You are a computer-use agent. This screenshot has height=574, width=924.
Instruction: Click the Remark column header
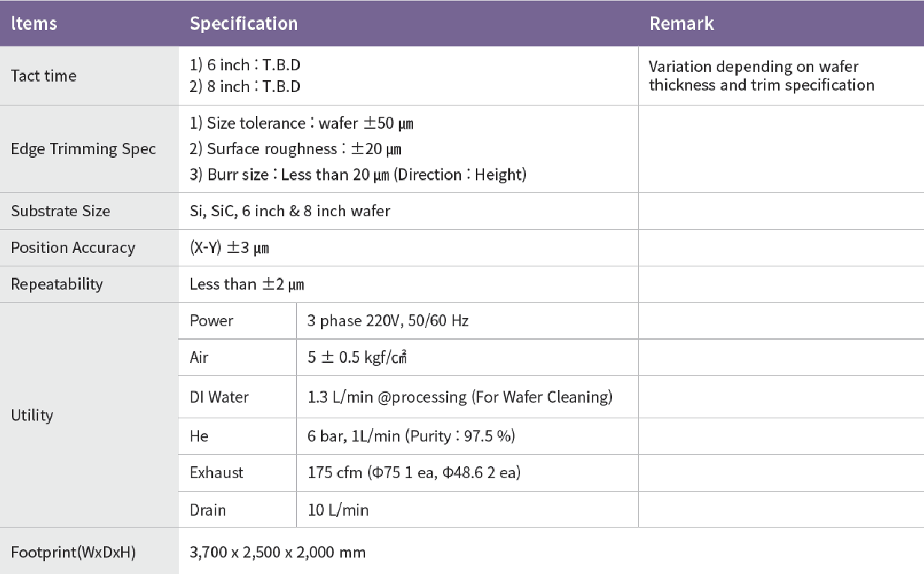tap(682, 23)
